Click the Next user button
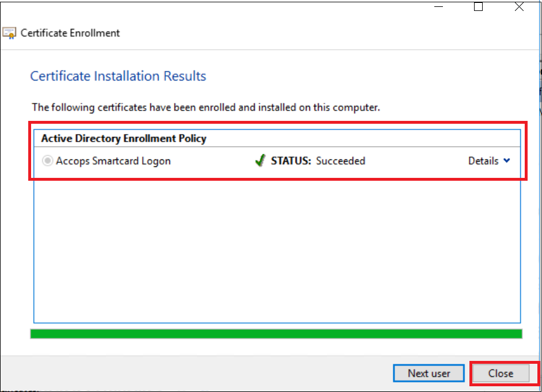The image size is (542, 392). pyautogui.click(x=429, y=374)
